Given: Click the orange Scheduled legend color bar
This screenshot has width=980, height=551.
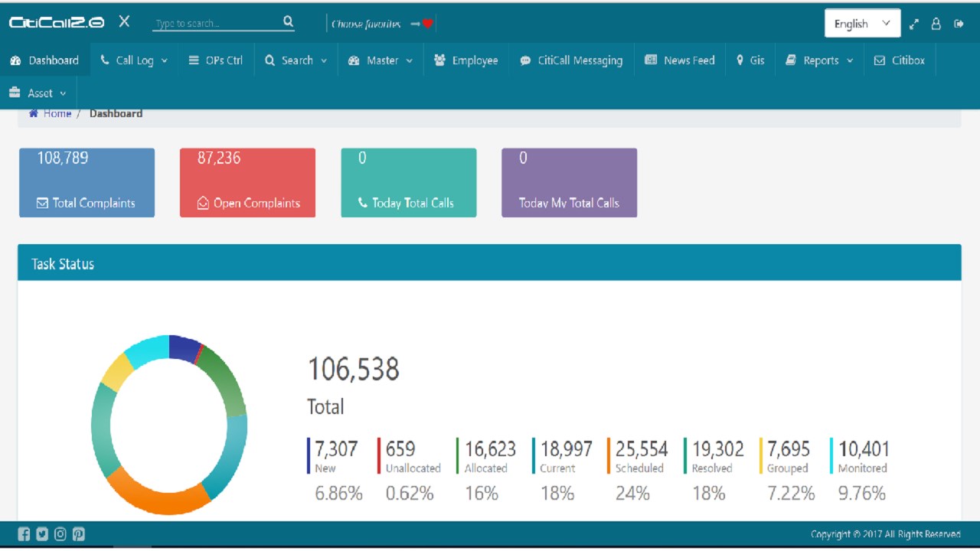Looking at the screenshot, I should (x=609, y=456).
